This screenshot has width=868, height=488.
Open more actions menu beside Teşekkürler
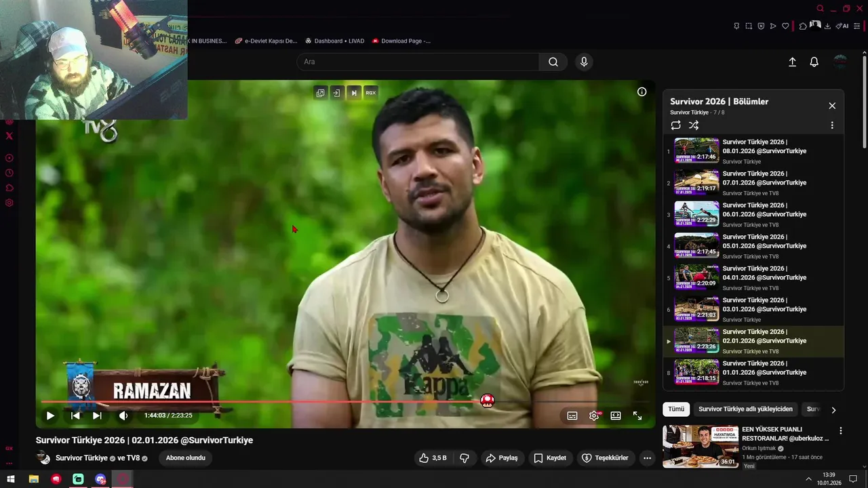coord(647,458)
